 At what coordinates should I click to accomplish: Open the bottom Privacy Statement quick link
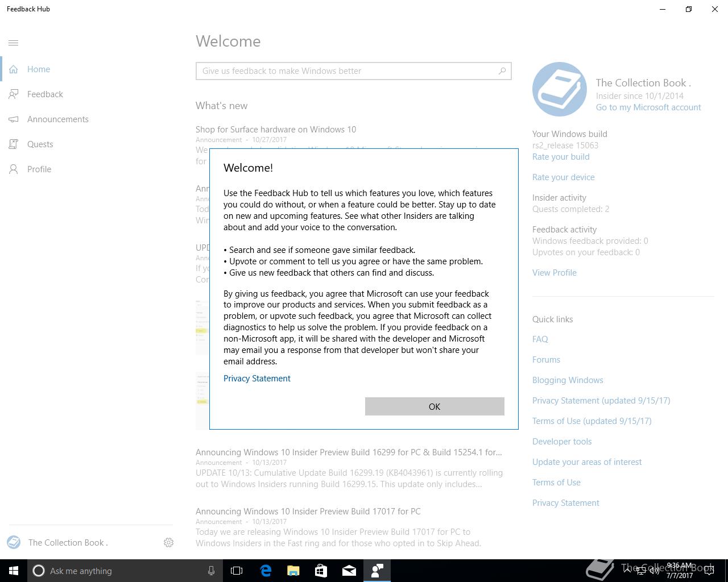566,503
